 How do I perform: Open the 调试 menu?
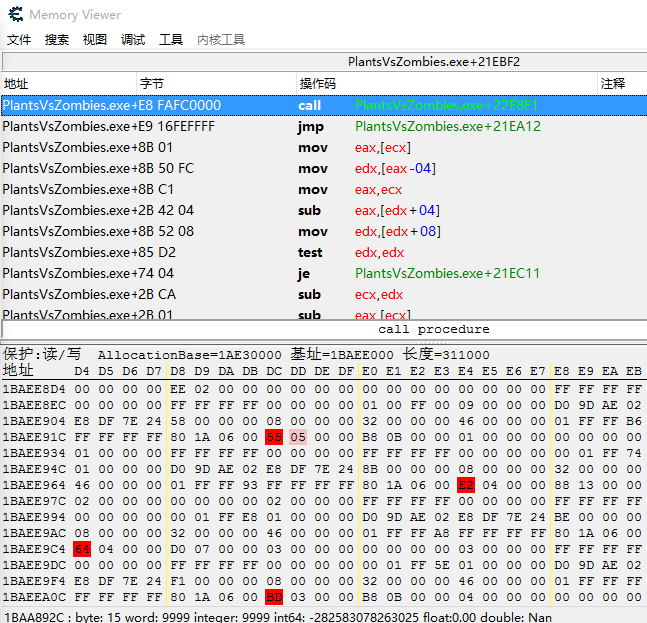click(133, 40)
